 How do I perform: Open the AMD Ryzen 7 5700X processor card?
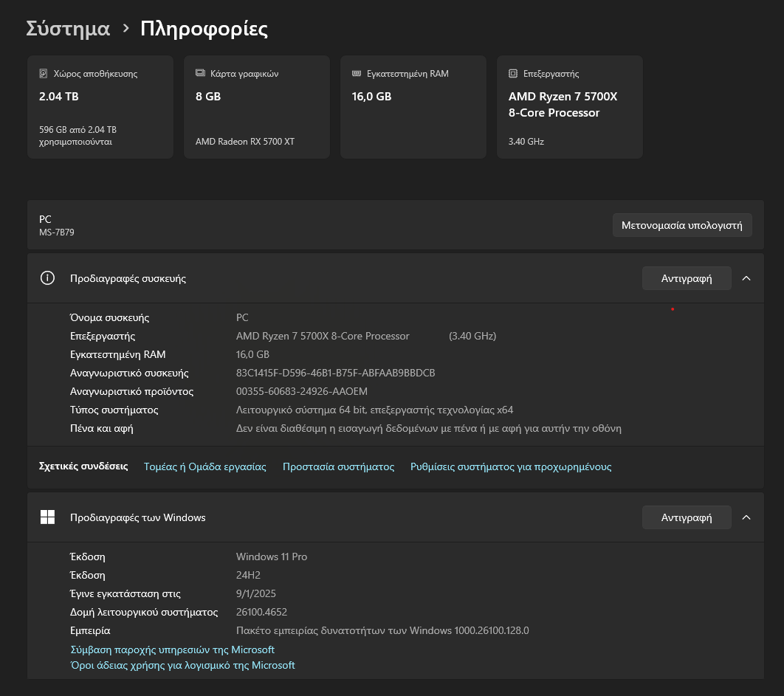pos(570,107)
